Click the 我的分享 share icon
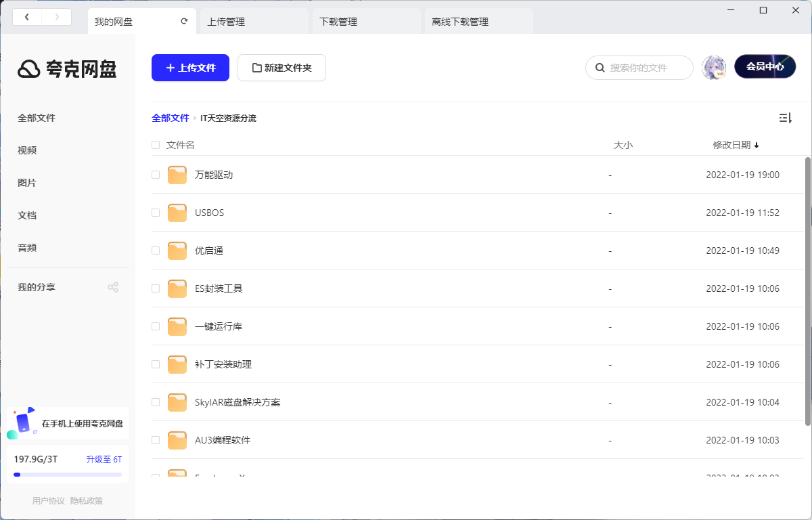The height and width of the screenshot is (520, 812). point(113,286)
